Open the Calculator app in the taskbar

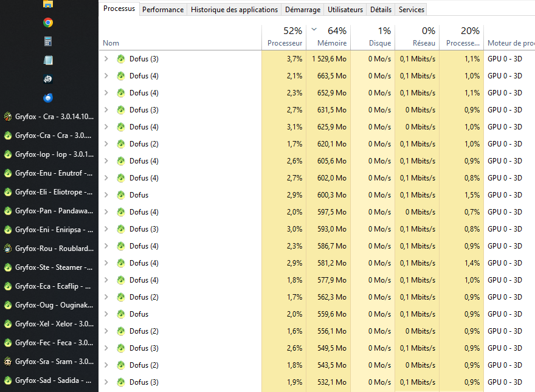(x=48, y=41)
